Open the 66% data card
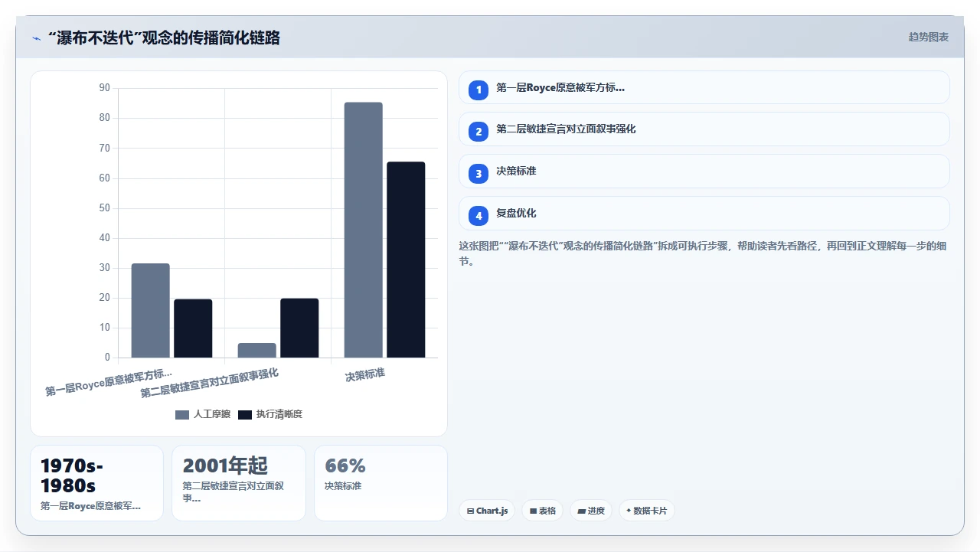Screen dimensions: 980x552 click(381, 483)
